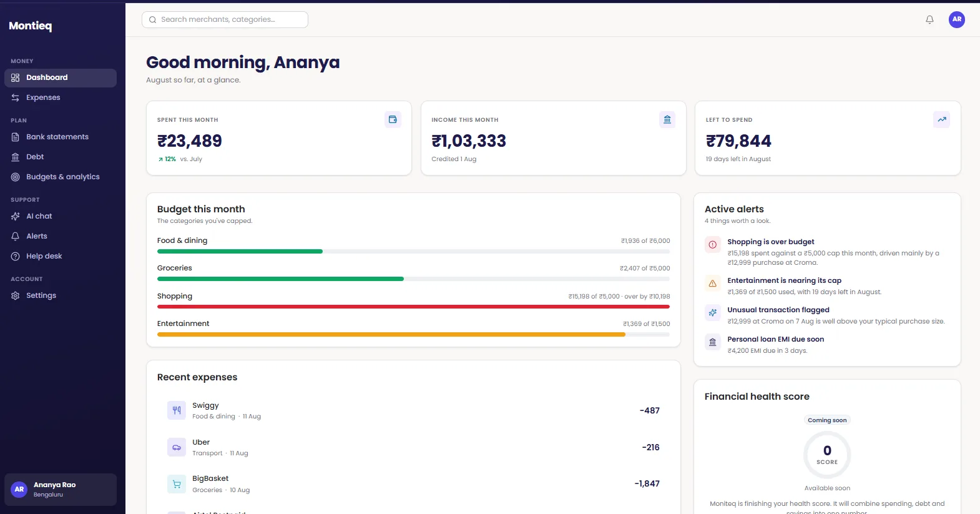Go to Expenses in the sidebar
Viewport: 980px width, 514px height.
click(x=61, y=97)
